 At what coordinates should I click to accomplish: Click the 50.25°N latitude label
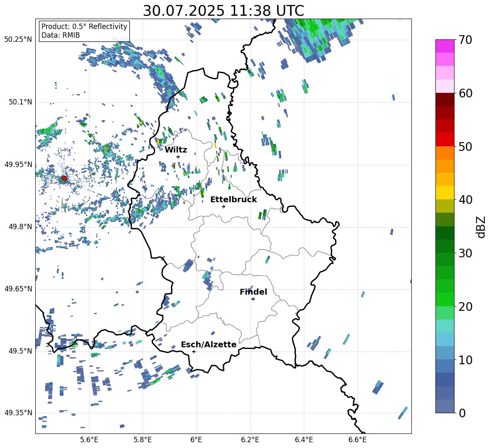coord(18,40)
